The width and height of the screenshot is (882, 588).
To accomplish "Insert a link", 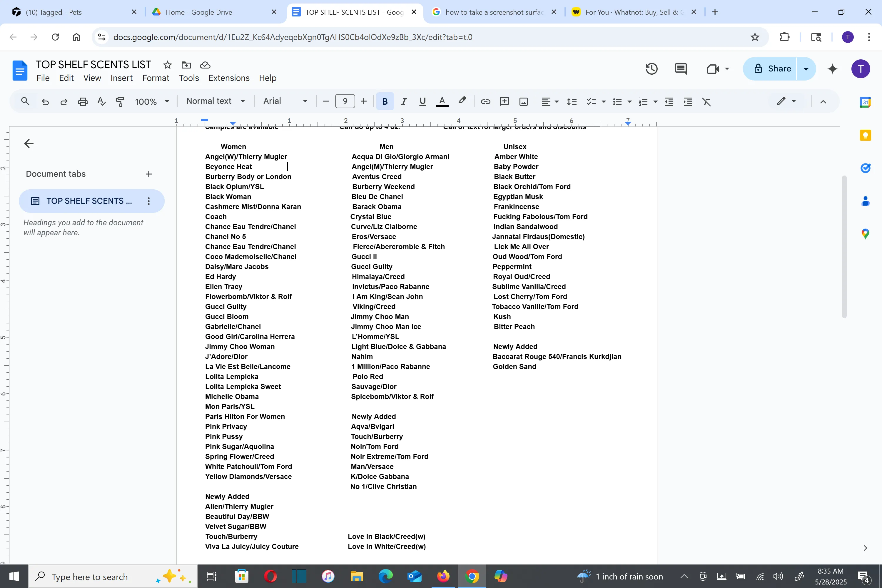I will coord(485,102).
